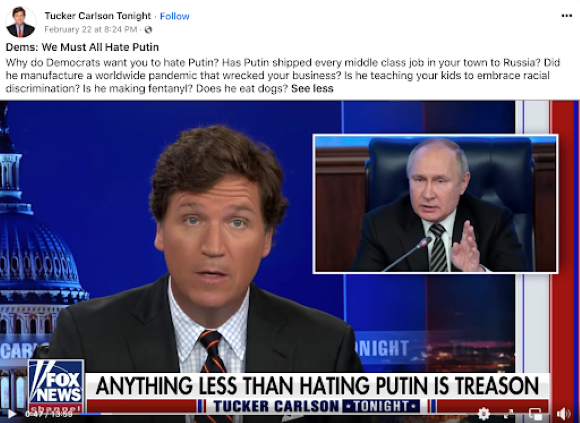Screen dimensions: 580x423
Task: Click the public globe audience icon
Action: click(148, 30)
